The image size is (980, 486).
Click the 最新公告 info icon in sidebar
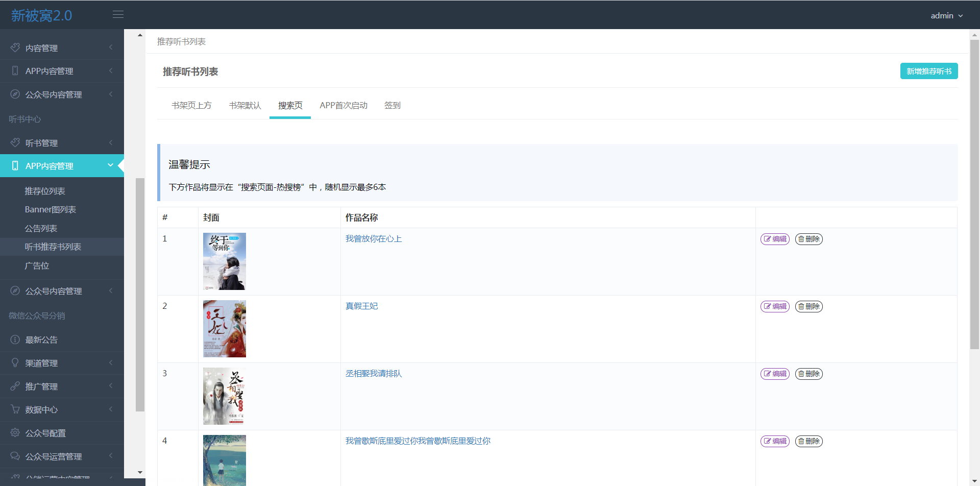[15, 340]
